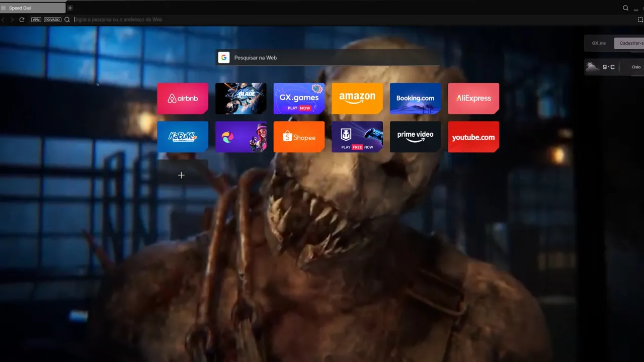
Task: Add a new speed dial site
Action: [183, 175]
